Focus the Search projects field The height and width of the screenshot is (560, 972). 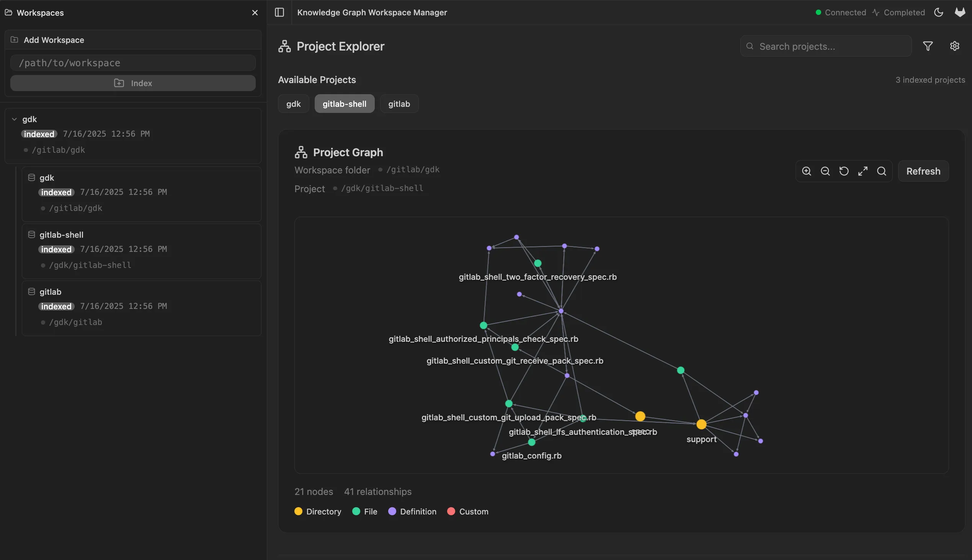pyautogui.click(x=826, y=46)
